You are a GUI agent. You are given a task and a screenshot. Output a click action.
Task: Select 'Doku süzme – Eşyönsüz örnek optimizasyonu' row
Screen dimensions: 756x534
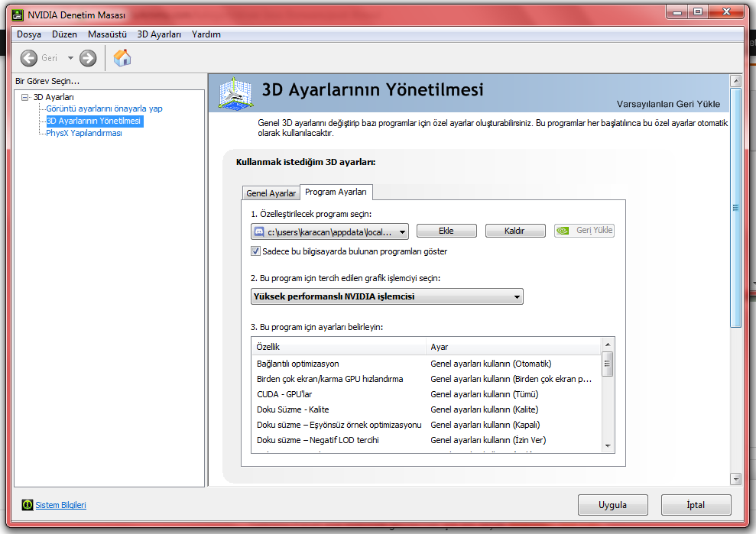click(x=427, y=425)
